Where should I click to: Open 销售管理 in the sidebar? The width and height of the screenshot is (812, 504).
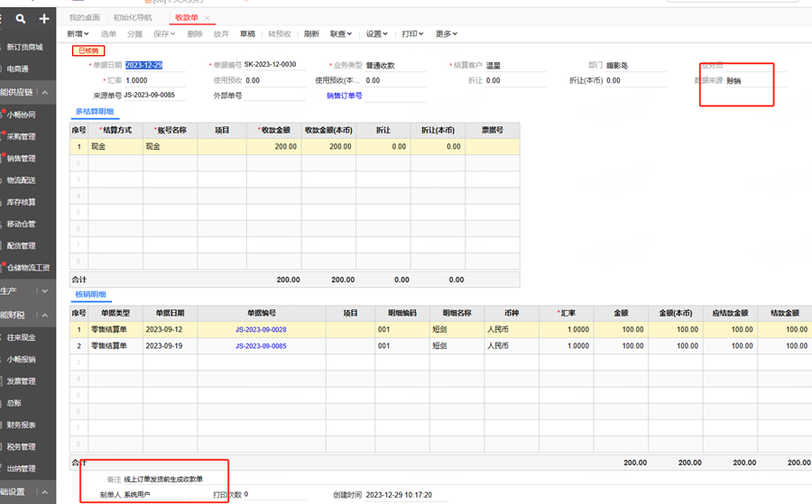[x=22, y=159]
